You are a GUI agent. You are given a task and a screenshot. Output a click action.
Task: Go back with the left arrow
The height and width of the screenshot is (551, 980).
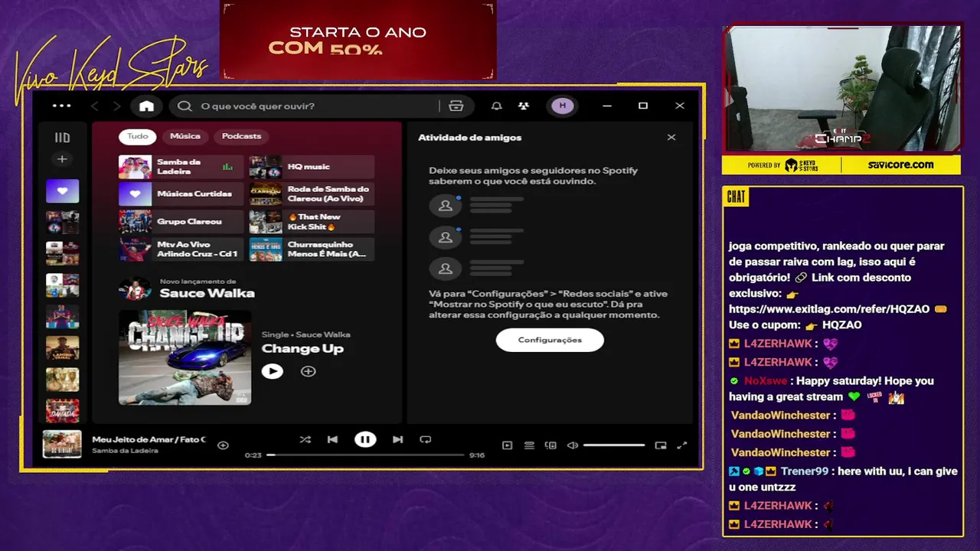[95, 106]
